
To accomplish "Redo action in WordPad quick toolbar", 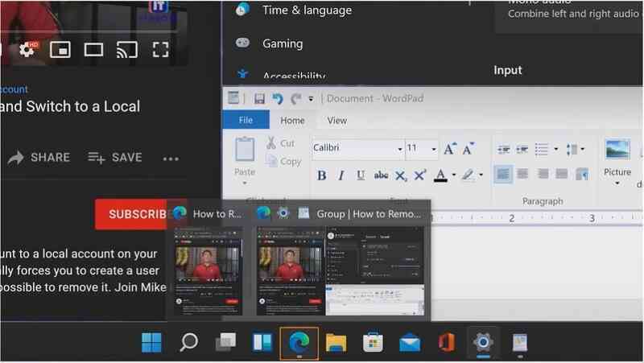I will [x=295, y=98].
